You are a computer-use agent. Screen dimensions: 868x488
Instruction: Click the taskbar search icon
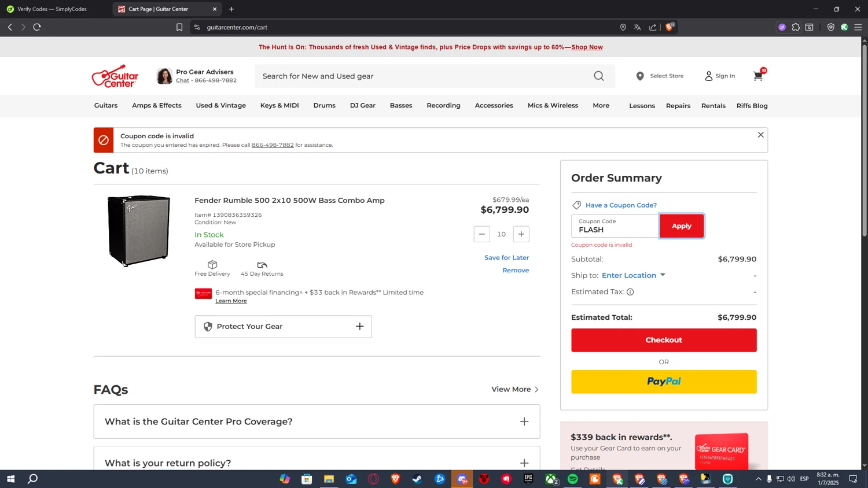pos(33,479)
